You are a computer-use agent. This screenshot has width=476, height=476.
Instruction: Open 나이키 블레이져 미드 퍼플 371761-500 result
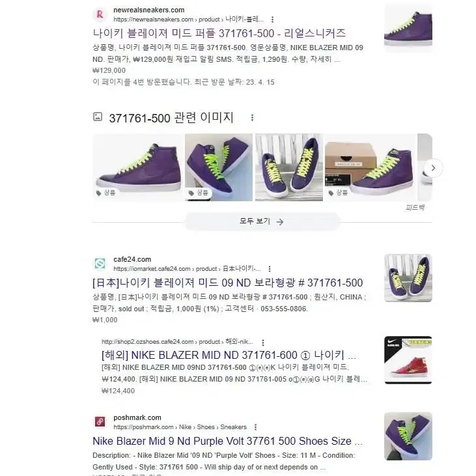pyautogui.click(x=219, y=33)
